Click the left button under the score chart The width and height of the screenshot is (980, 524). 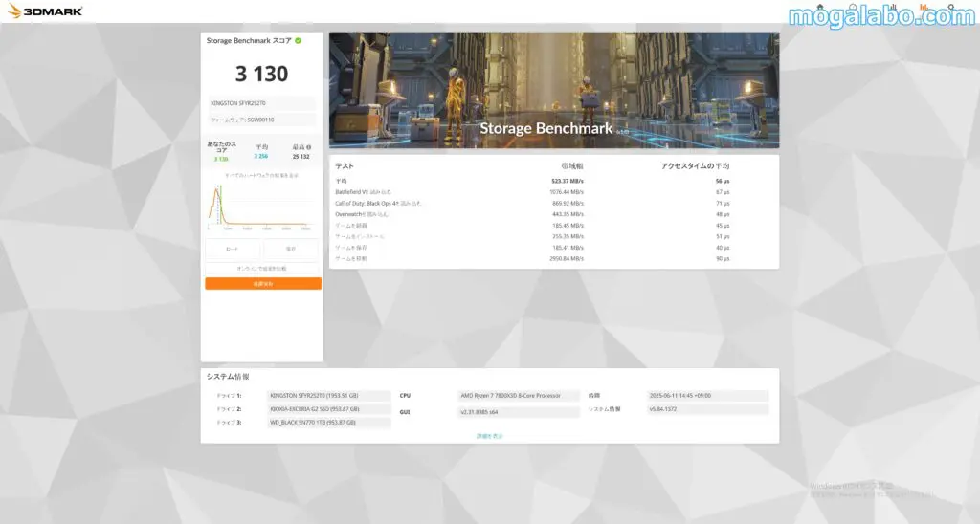233,249
